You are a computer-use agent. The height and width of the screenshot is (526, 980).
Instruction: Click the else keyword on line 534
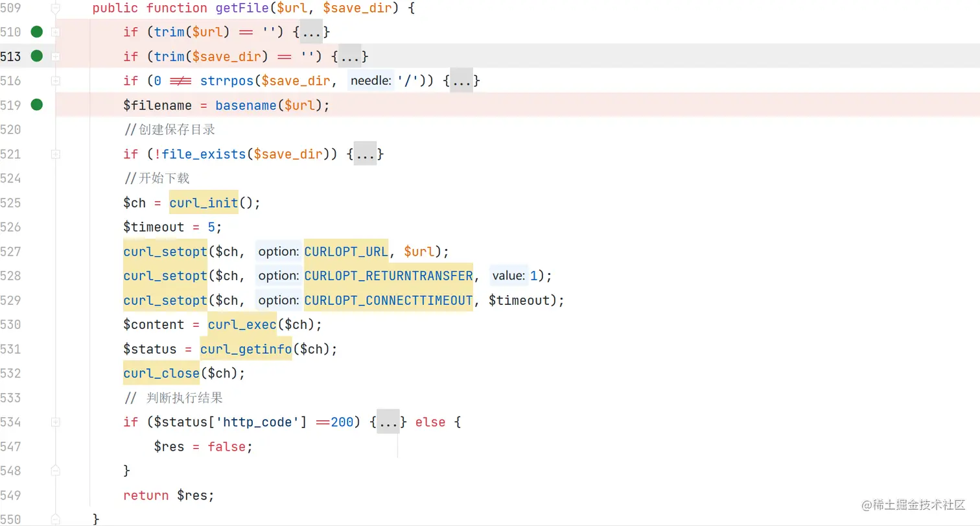430,422
